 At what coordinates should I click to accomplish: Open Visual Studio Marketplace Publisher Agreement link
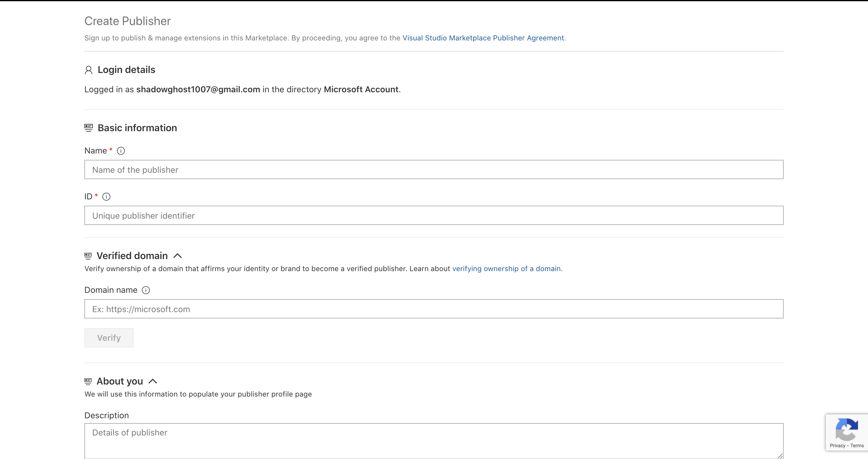pos(483,38)
